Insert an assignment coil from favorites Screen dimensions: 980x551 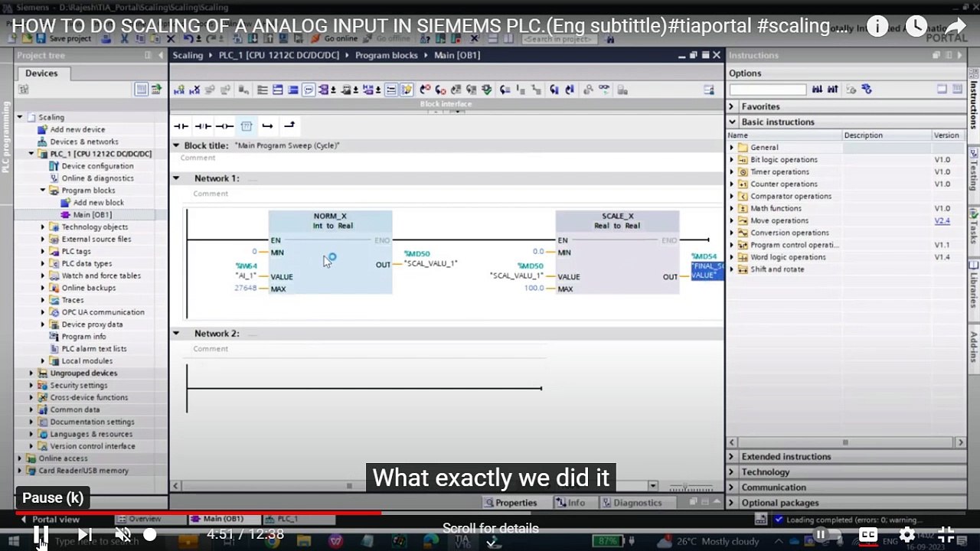224,126
